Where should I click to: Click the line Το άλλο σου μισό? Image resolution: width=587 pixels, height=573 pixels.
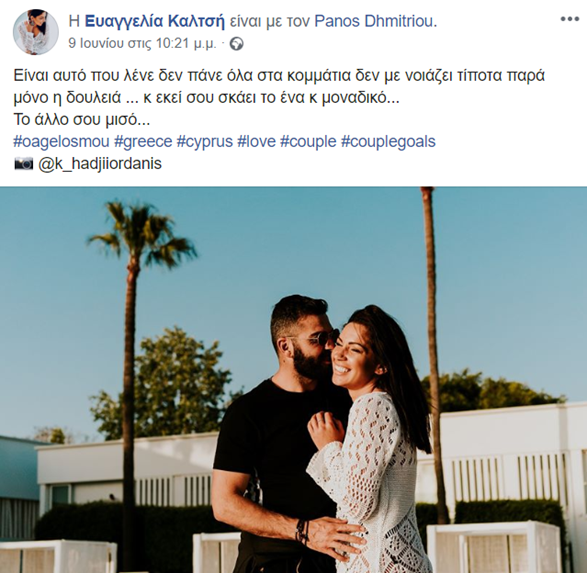tap(82, 120)
